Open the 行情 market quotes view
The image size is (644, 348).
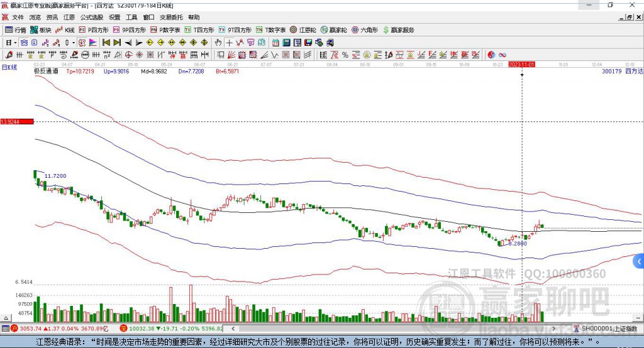[x=15, y=30]
